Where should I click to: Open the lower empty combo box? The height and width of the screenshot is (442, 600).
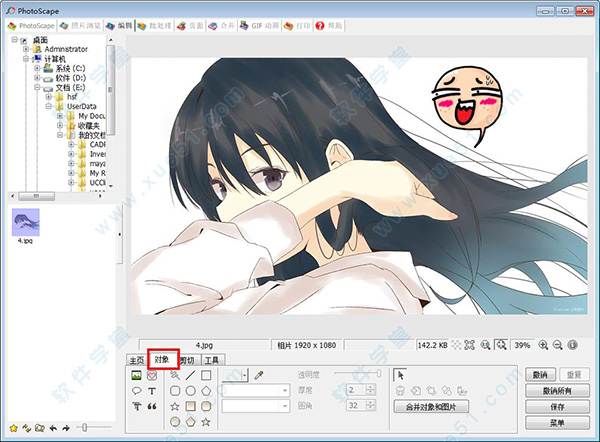click(x=255, y=406)
